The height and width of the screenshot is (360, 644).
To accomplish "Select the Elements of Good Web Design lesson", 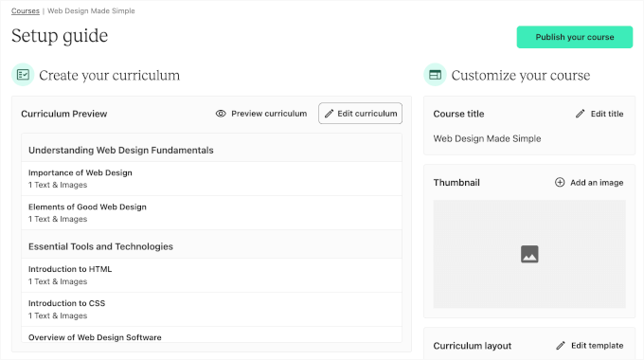I will tap(211, 213).
